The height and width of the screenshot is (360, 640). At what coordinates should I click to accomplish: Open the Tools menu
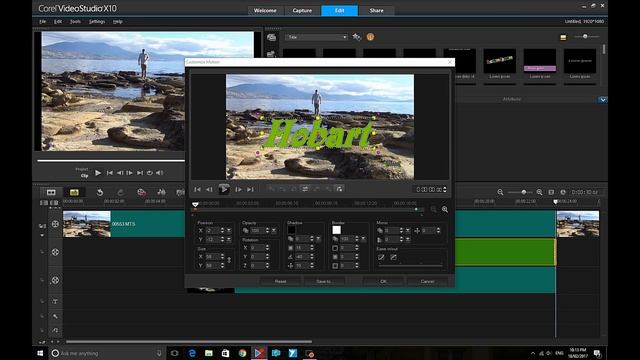[x=75, y=22]
